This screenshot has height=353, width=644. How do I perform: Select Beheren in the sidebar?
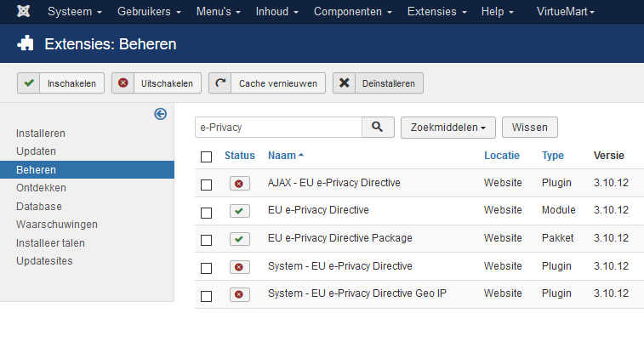pyautogui.click(x=87, y=169)
